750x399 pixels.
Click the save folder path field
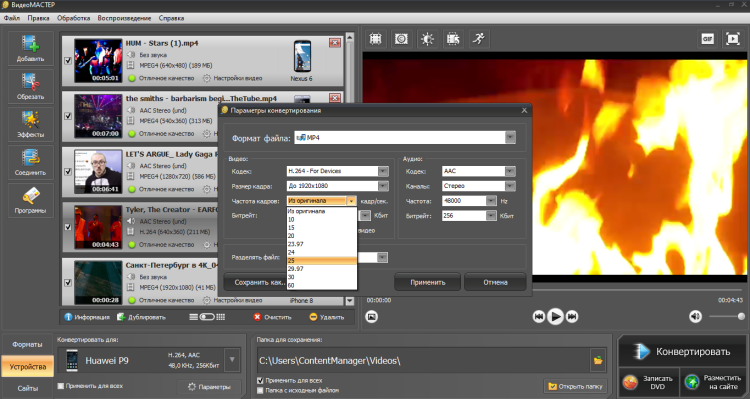[424, 361]
